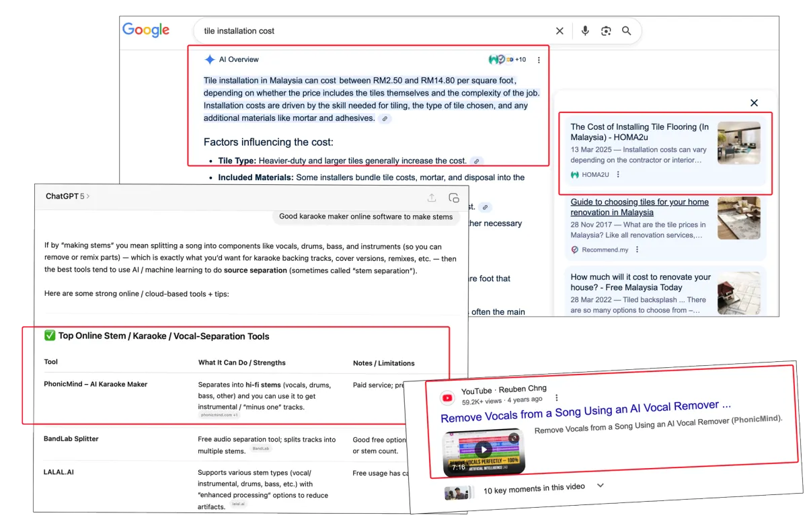Screen dimensions: 807x532
Task: Open 'Guide to choosing tiles for your home' link
Action: pos(640,207)
